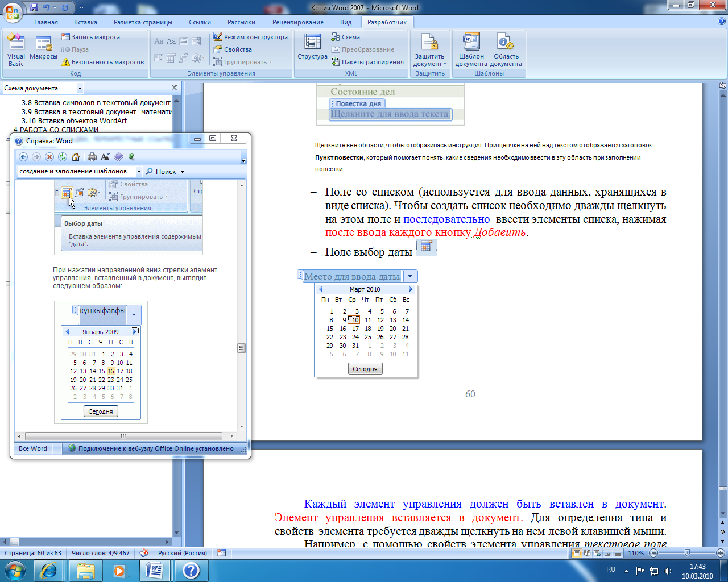This screenshot has width=728, height=582.
Task: Open Microsoft Office Word Help icon
Action: (722, 22)
